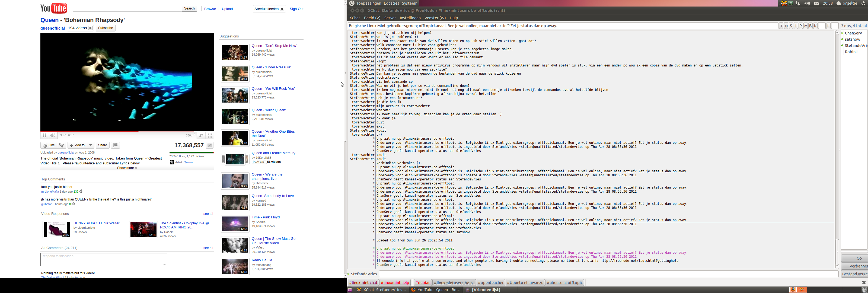The image size is (868, 293).
Task: Open the Server menu in XChat
Action: pyautogui.click(x=390, y=18)
